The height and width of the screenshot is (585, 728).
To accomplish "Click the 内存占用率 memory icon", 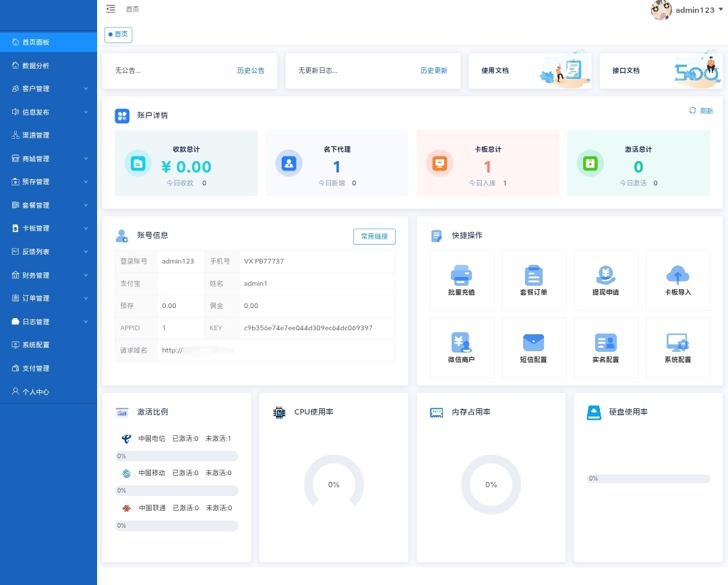I will point(436,412).
